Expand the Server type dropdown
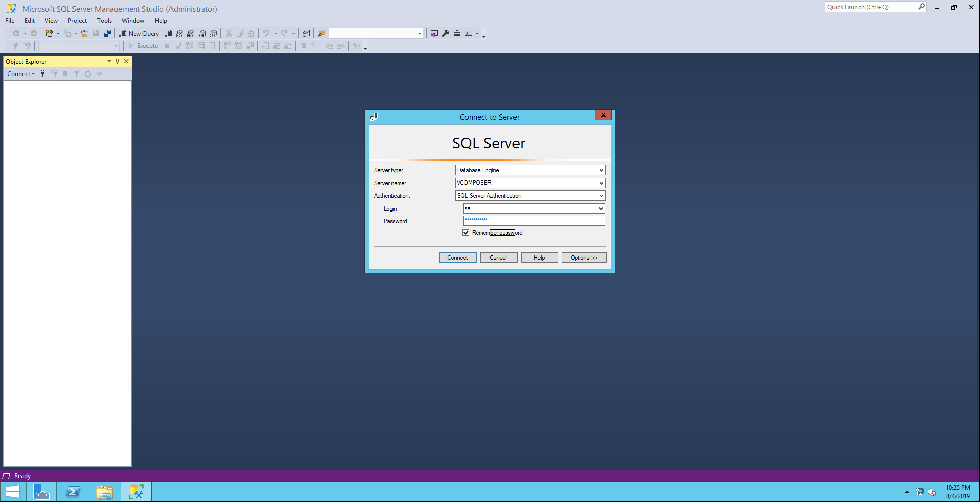Image resolution: width=980 pixels, height=502 pixels. pyautogui.click(x=601, y=170)
